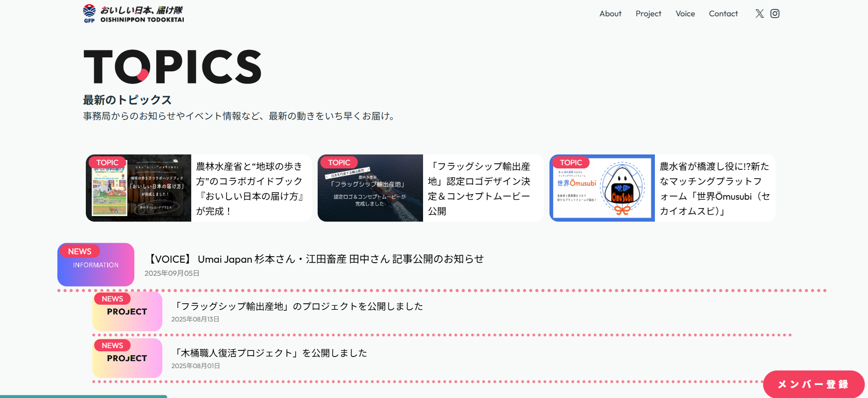This screenshot has width=868, height=398.
Task: Click the PROJECT badge dated 2025年08月01日
Action: pyautogui.click(x=127, y=358)
